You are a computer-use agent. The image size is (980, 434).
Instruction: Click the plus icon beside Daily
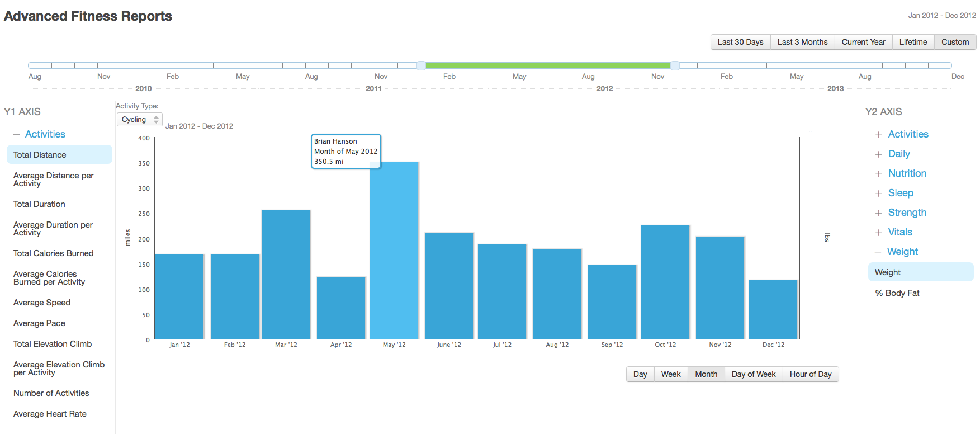(878, 154)
